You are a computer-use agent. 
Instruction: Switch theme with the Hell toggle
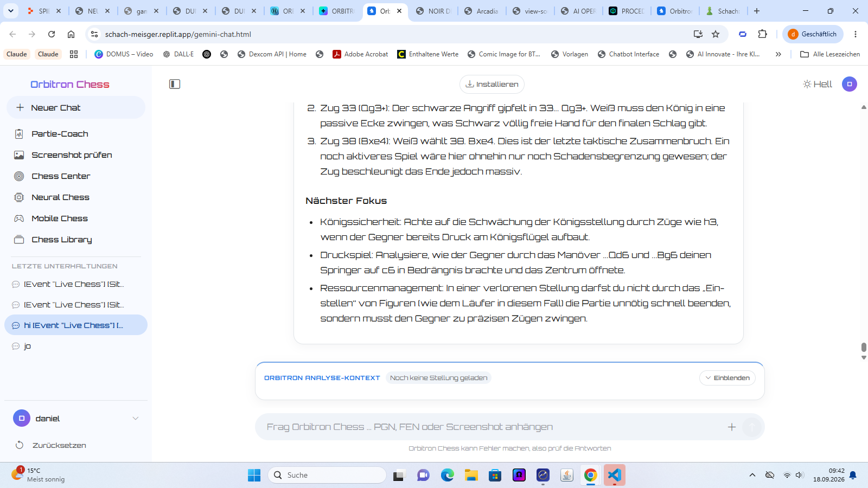[818, 84]
